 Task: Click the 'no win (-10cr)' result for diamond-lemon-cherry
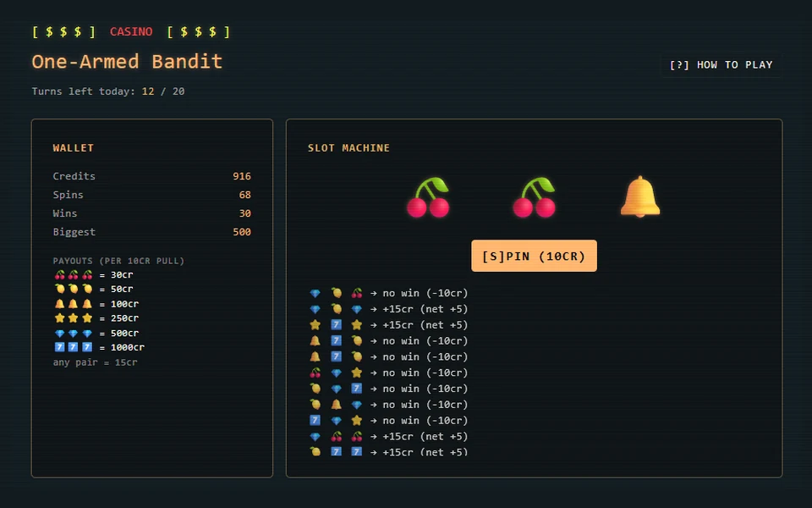point(425,293)
